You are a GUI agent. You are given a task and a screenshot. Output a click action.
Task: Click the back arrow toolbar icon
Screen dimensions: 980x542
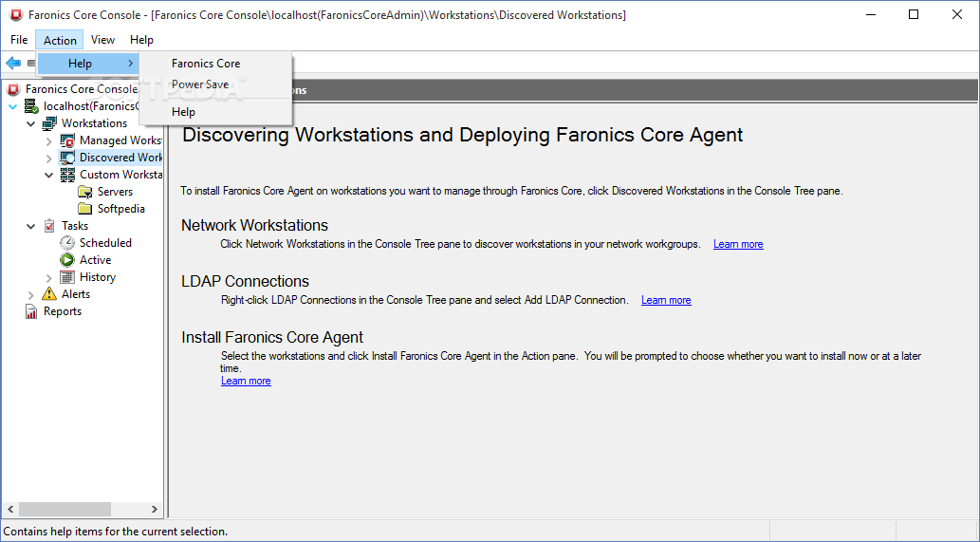coord(13,64)
